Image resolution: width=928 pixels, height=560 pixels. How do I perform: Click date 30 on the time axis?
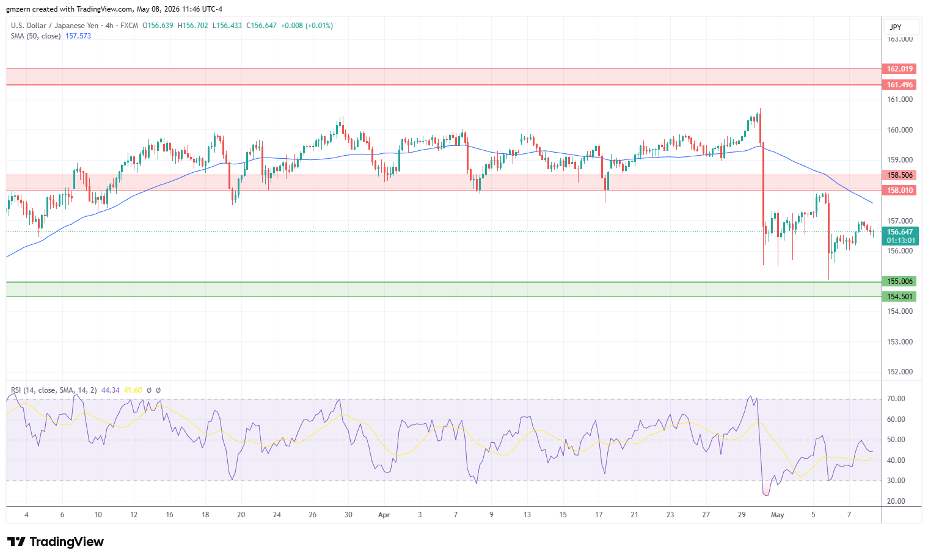pos(348,515)
